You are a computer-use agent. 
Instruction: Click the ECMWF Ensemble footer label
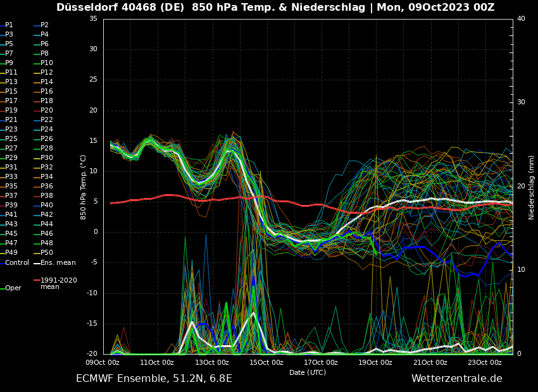point(154,379)
